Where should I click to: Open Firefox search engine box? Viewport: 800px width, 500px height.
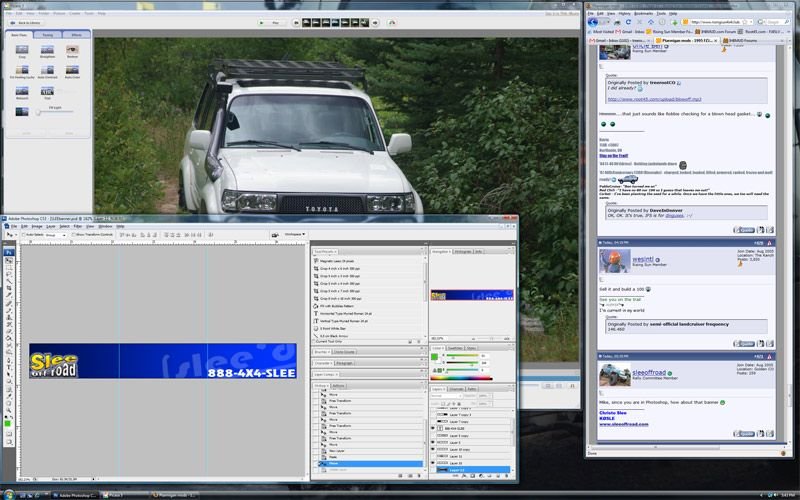pos(771,22)
